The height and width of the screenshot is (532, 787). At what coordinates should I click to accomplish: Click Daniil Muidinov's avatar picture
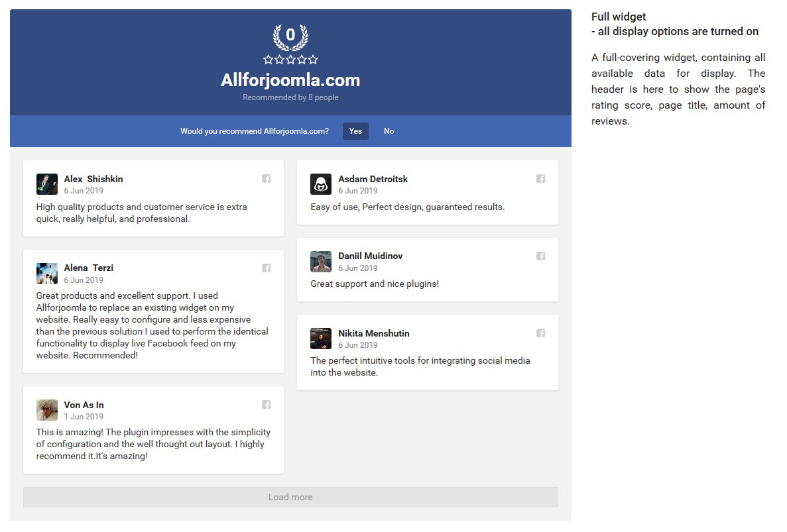click(x=321, y=262)
